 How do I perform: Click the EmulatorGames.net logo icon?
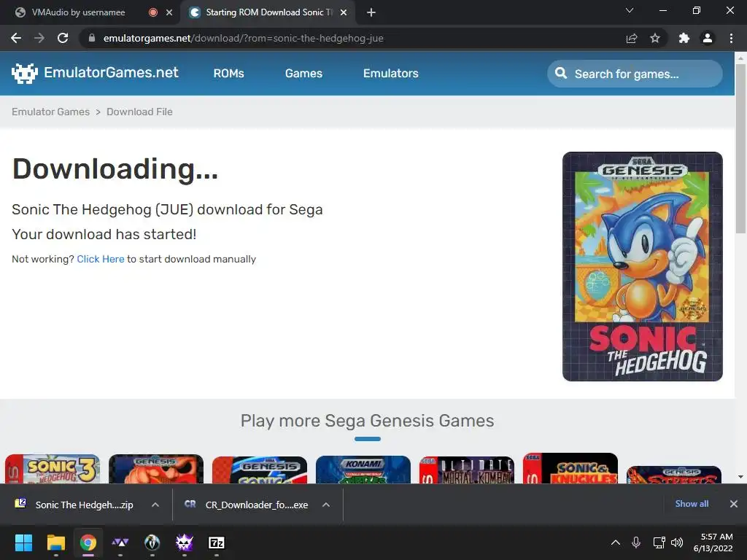[24, 73]
